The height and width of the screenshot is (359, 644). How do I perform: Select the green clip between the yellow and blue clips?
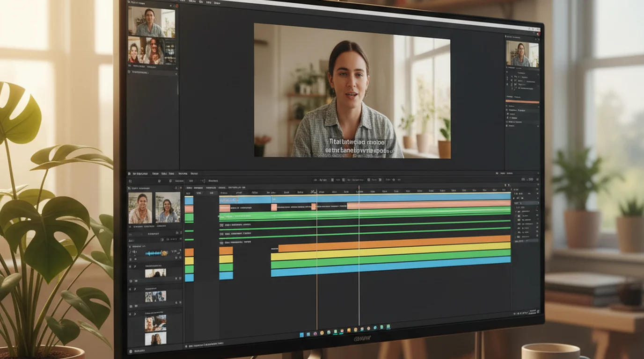click(390, 259)
